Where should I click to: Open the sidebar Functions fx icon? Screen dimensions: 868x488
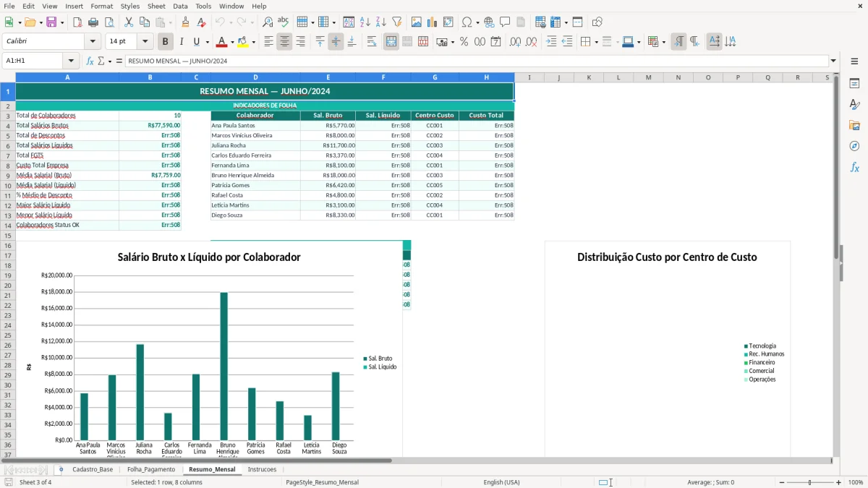(854, 167)
